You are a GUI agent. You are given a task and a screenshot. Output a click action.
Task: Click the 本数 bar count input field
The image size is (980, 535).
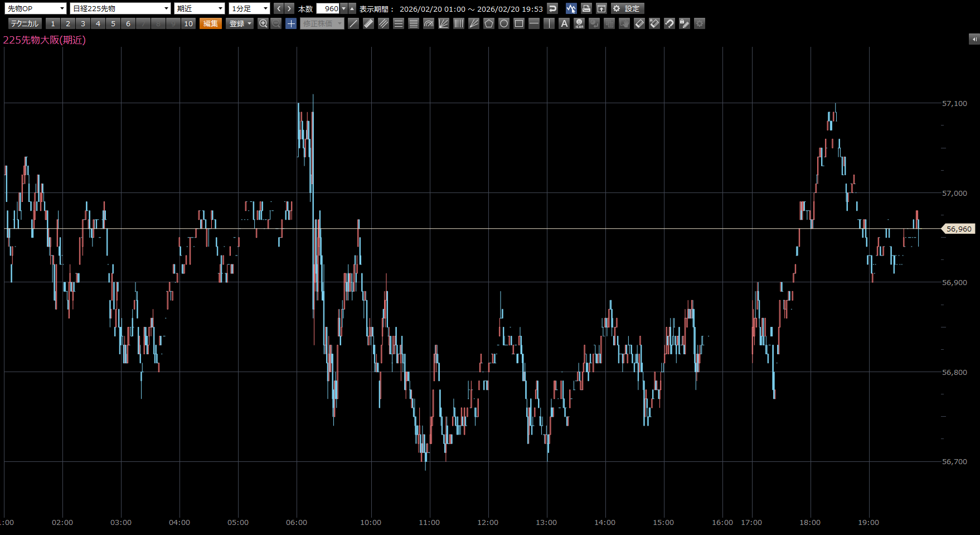point(328,8)
